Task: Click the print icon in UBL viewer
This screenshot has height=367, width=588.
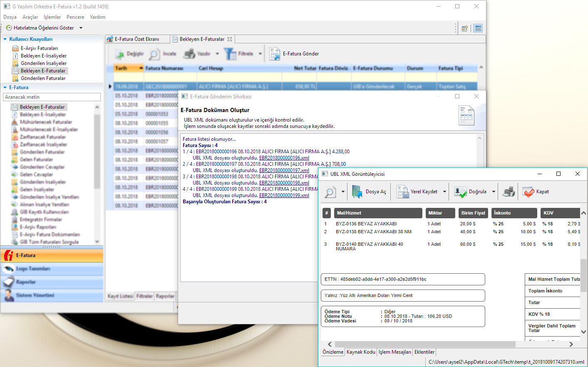Action: (509, 192)
